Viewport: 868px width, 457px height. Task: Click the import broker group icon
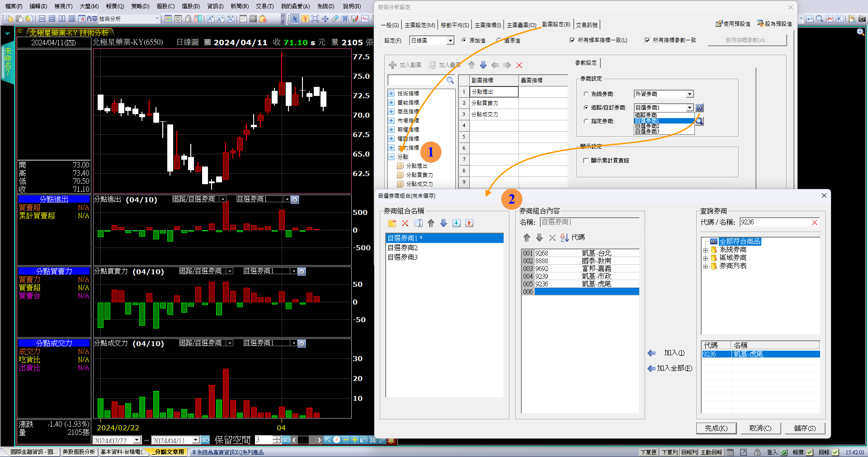pyautogui.click(x=457, y=223)
